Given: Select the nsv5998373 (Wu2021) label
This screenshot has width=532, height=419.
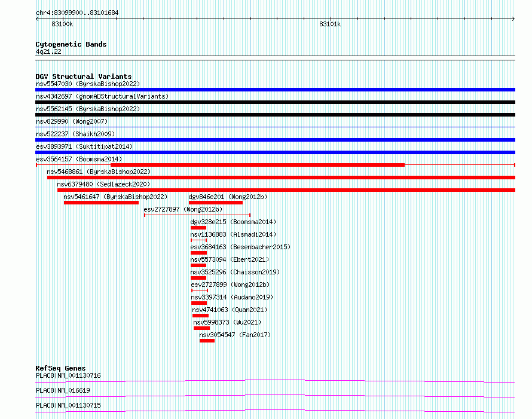Looking at the screenshot, I should pos(227,322).
